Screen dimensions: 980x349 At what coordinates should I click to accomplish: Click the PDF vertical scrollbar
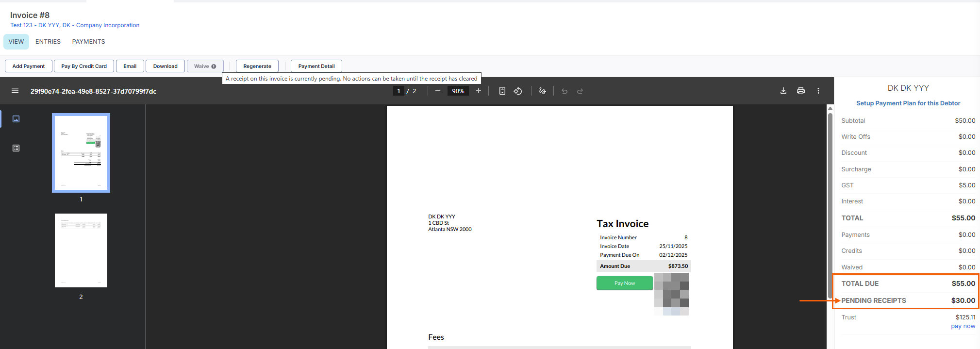click(x=830, y=204)
